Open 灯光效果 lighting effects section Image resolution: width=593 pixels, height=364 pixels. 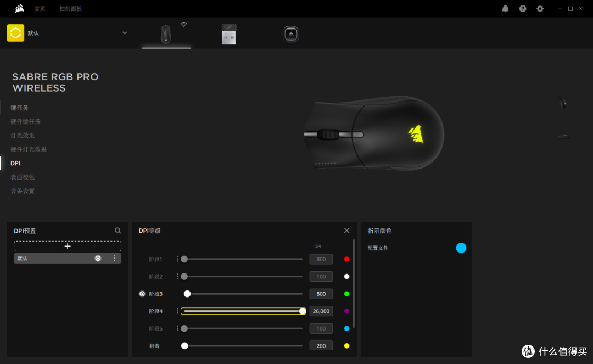23,135
